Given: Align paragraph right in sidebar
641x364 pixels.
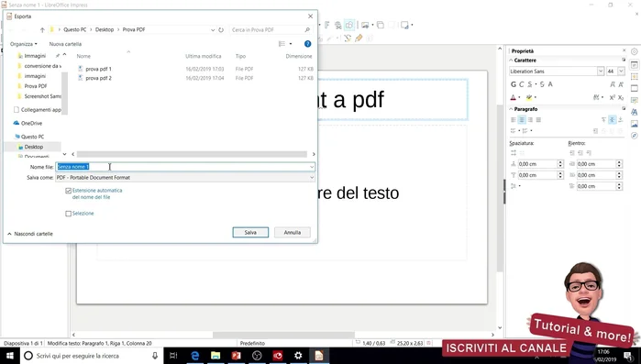Looking at the screenshot, I should pyautogui.click(x=530, y=120).
